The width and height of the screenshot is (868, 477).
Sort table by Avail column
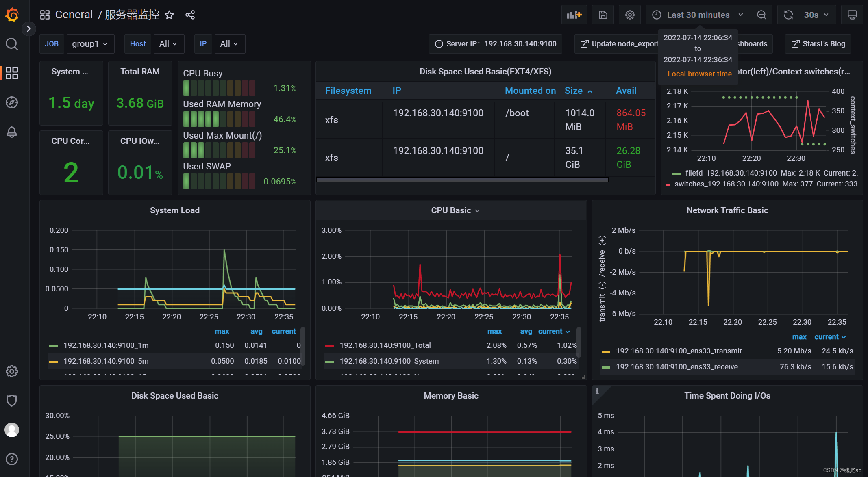coord(626,91)
